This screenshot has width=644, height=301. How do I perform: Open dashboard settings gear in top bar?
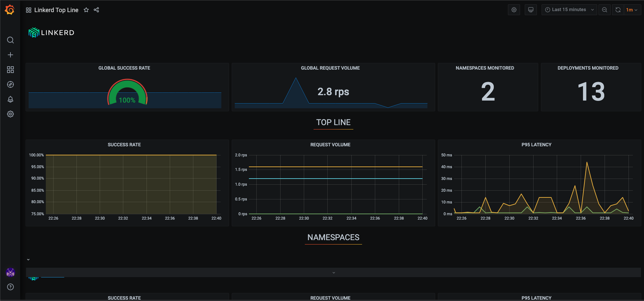514,10
